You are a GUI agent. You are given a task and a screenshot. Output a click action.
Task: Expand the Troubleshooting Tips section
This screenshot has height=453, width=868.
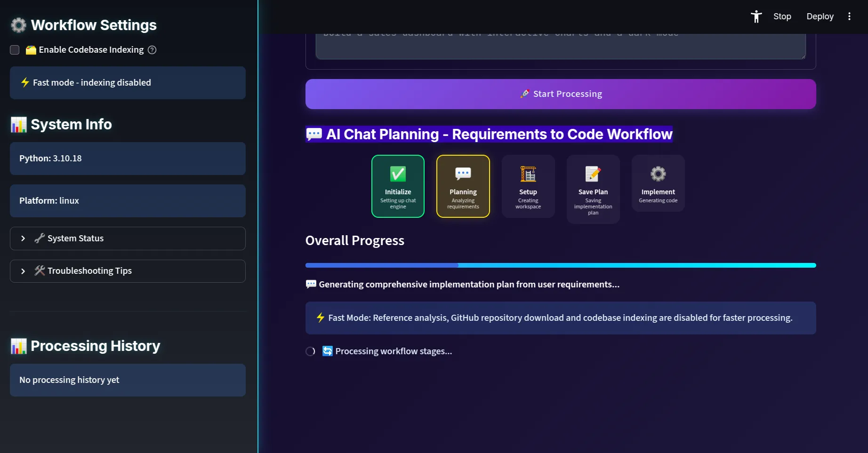click(x=127, y=271)
